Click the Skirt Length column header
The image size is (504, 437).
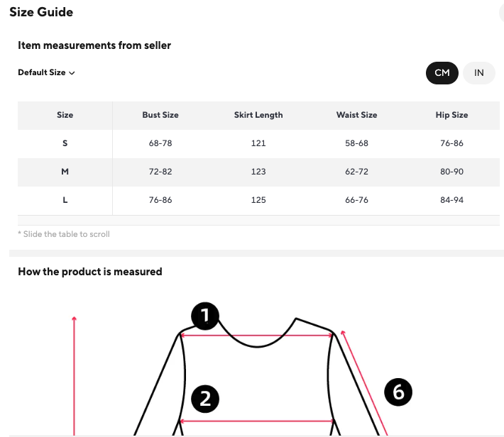(x=258, y=115)
